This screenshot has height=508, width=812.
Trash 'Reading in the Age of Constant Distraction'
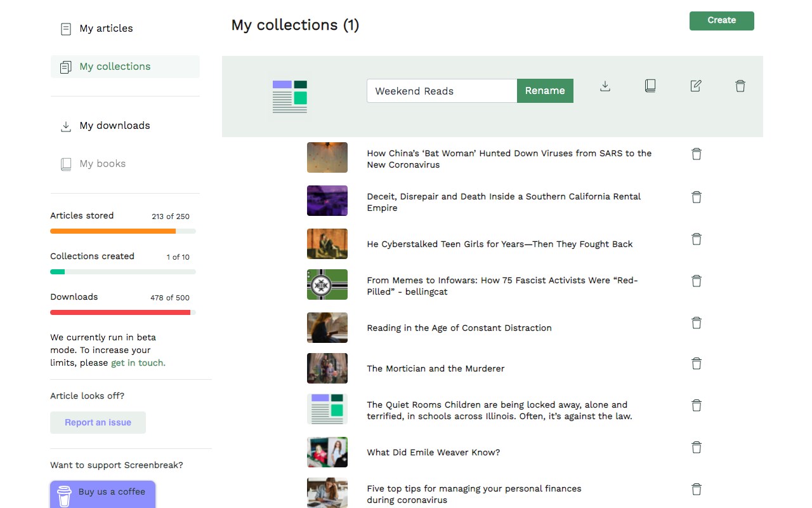697,323
